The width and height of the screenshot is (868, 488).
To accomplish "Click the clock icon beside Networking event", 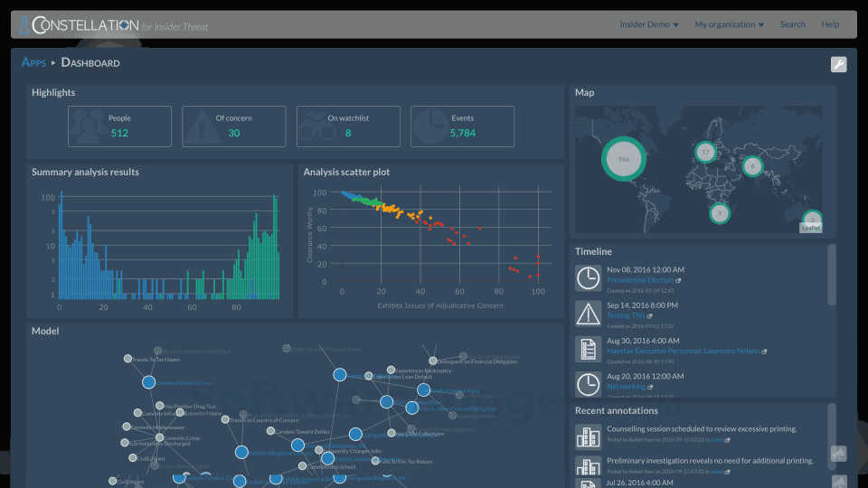I will 588,385.
